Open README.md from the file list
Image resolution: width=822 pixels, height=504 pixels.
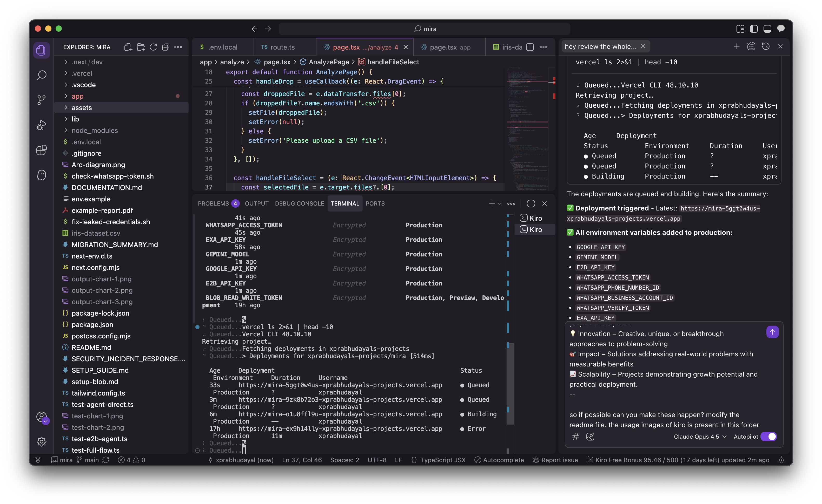point(91,347)
